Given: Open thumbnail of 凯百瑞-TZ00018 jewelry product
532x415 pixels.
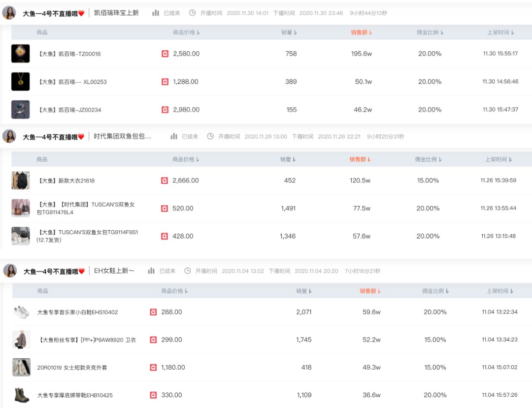Looking at the screenshot, I should [20, 54].
